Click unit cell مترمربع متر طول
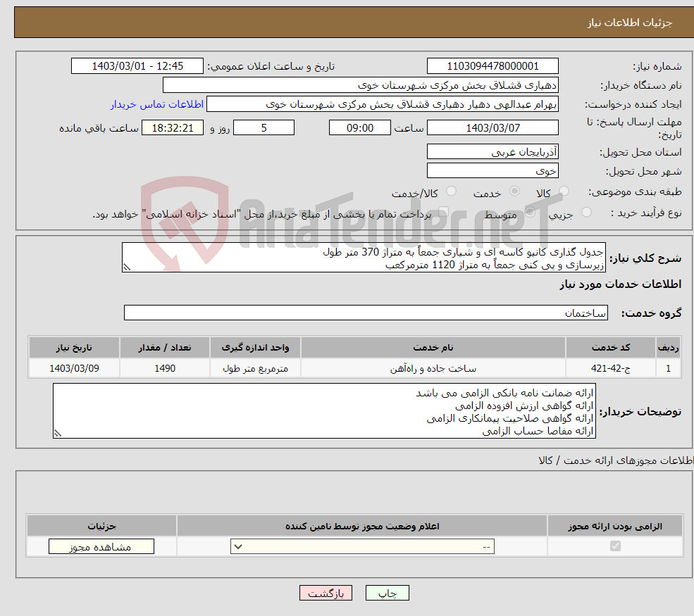The height and width of the screenshot is (616, 694). 255,368
